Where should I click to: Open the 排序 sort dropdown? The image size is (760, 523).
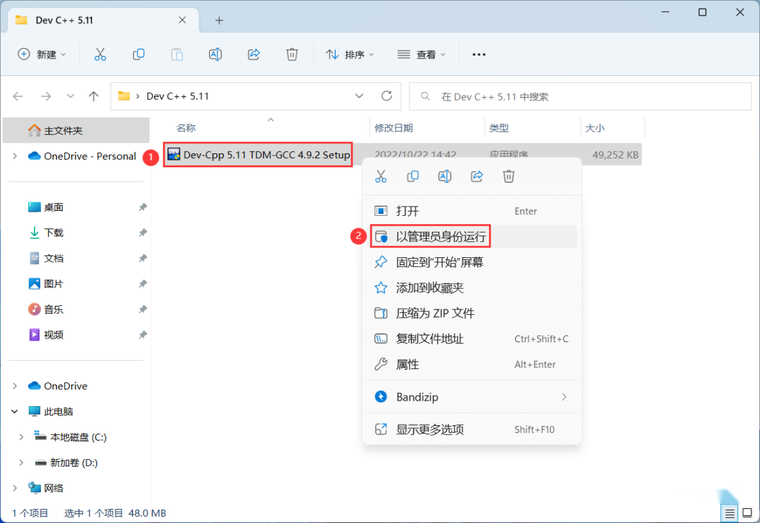(349, 54)
